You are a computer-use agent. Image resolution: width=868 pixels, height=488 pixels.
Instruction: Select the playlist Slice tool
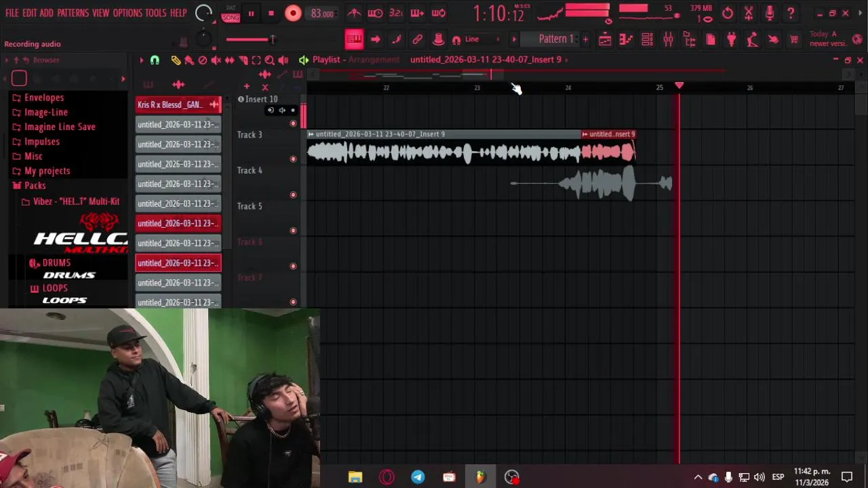coord(243,60)
